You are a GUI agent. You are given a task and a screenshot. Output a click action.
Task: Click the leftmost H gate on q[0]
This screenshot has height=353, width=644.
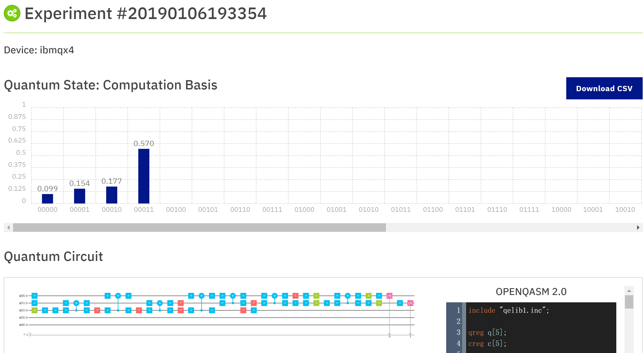tap(35, 296)
